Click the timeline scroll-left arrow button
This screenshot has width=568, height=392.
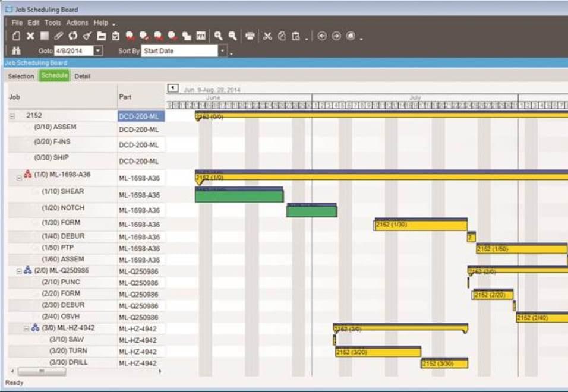[x=173, y=88]
